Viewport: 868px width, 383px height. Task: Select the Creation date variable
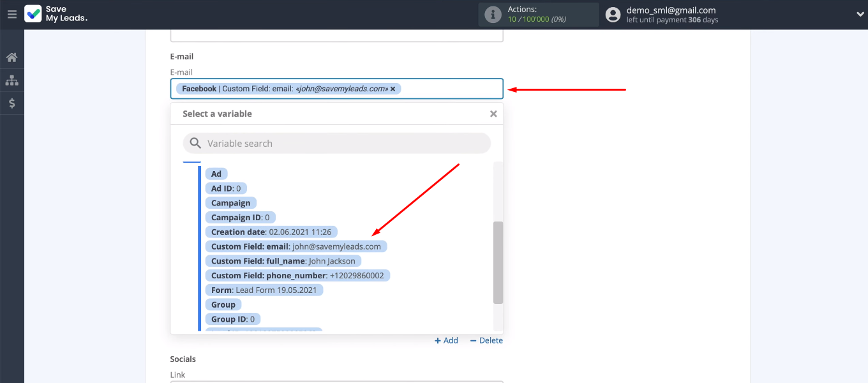(271, 232)
